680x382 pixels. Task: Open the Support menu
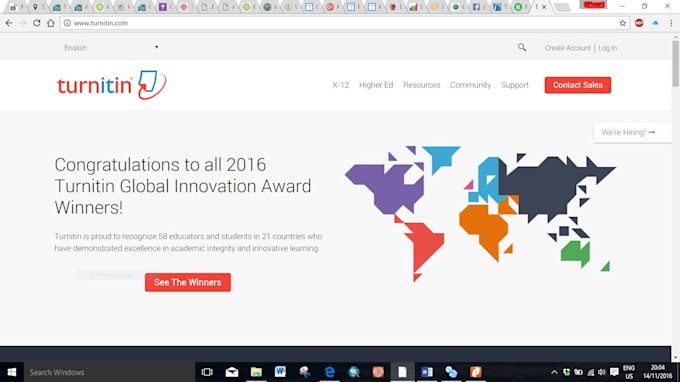coord(515,85)
